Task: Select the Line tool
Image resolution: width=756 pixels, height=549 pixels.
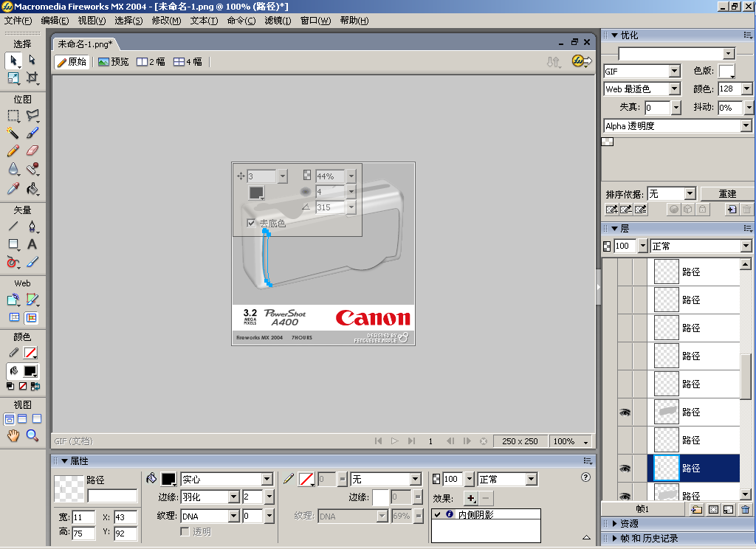Action: (x=13, y=226)
